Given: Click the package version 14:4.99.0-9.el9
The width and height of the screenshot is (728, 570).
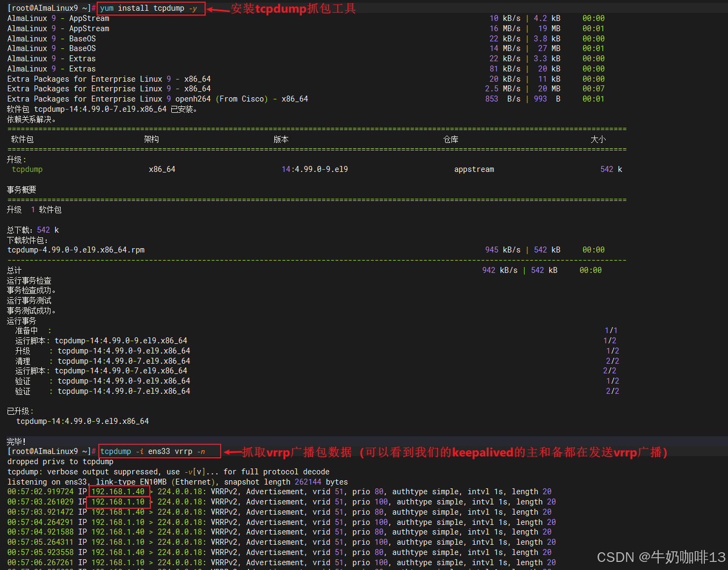Looking at the screenshot, I should [x=315, y=169].
